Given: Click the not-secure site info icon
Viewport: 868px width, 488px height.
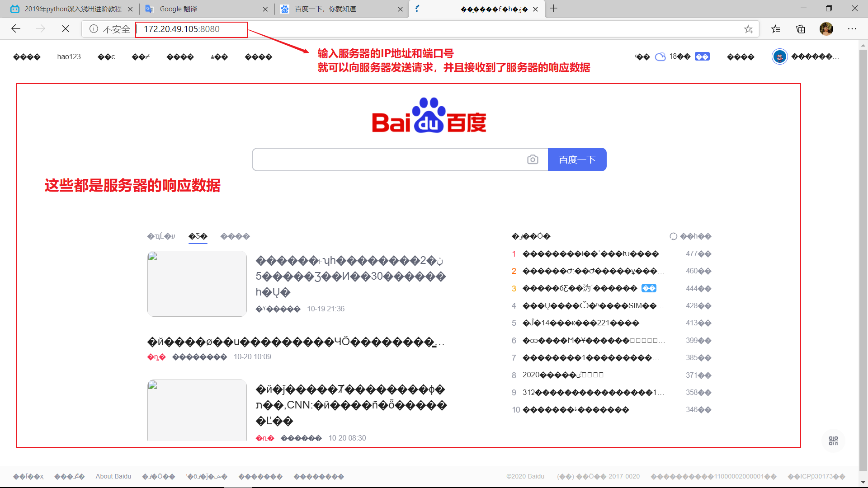Looking at the screenshot, I should 94,29.
